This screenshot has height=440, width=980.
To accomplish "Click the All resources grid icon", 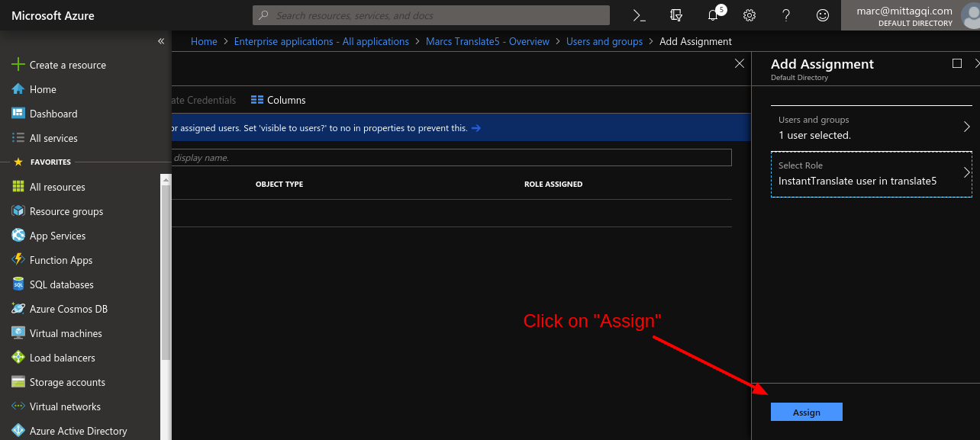I will pyautogui.click(x=18, y=187).
